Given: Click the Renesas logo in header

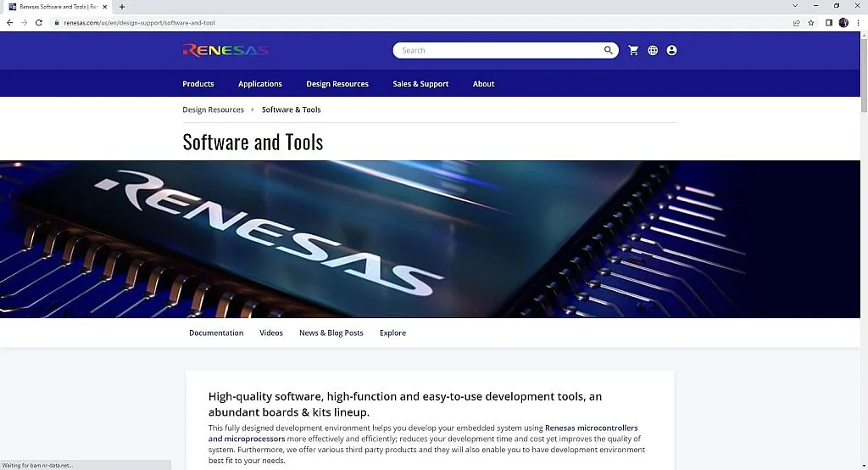Looking at the screenshot, I should [x=225, y=50].
